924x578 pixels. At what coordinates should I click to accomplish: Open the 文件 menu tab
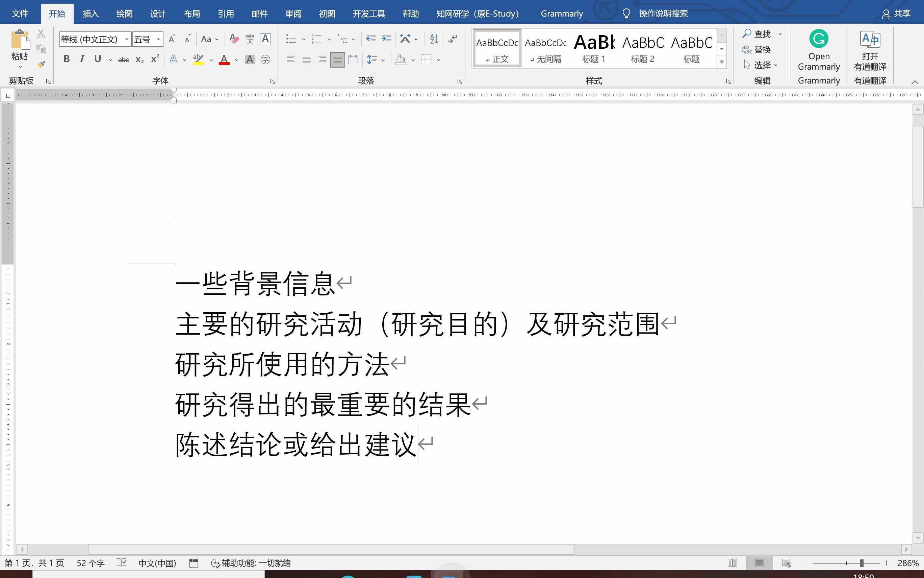coord(20,14)
